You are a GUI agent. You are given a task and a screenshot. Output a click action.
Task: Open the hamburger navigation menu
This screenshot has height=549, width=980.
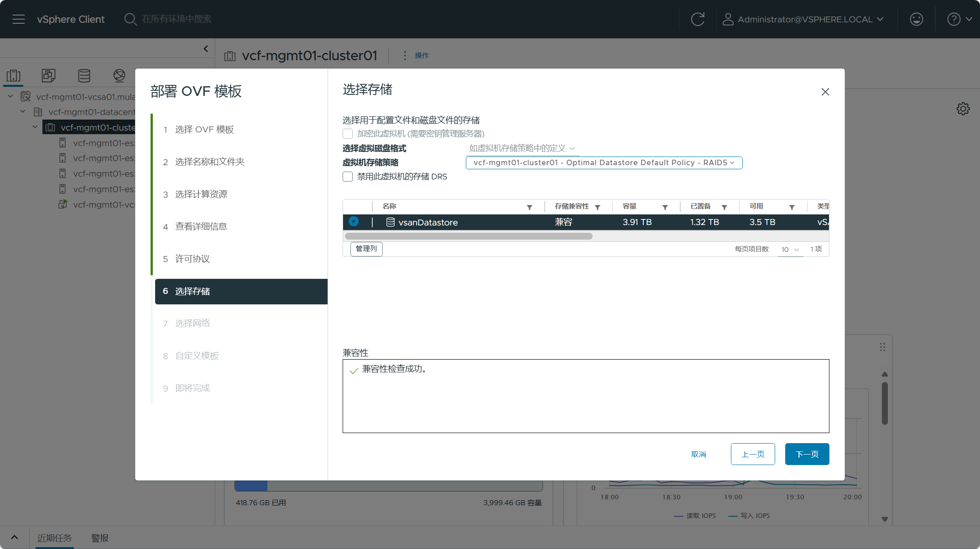[x=19, y=19]
